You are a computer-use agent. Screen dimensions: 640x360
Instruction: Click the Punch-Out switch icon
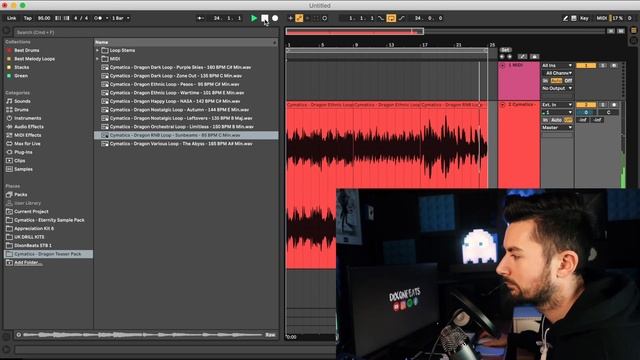[x=402, y=18]
